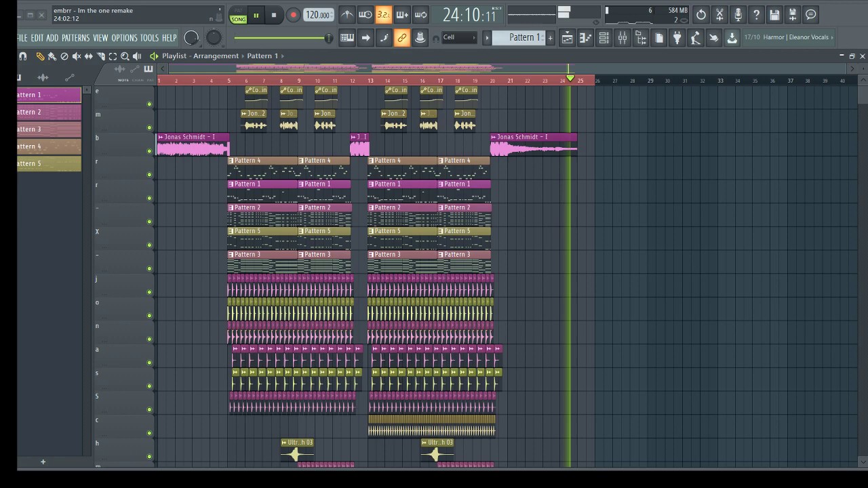This screenshot has height=488, width=868.
Task: Open the playlist options green speaker menu
Action: click(154, 56)
